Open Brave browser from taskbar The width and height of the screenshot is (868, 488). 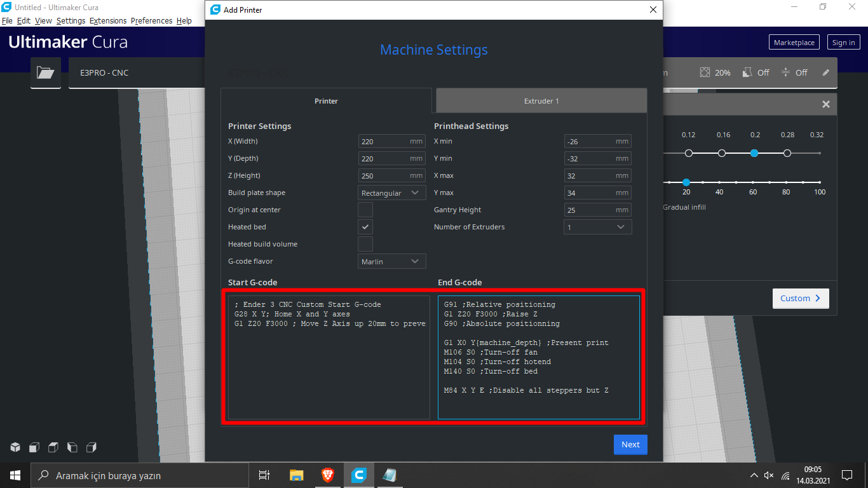click(x=328, y=475)
